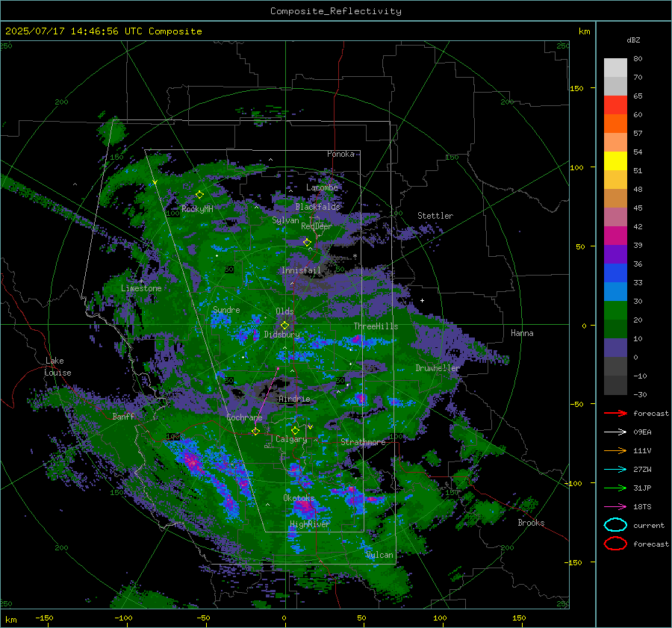
Task: Click the white 09EA arrow icon
Action: point(615,432)
